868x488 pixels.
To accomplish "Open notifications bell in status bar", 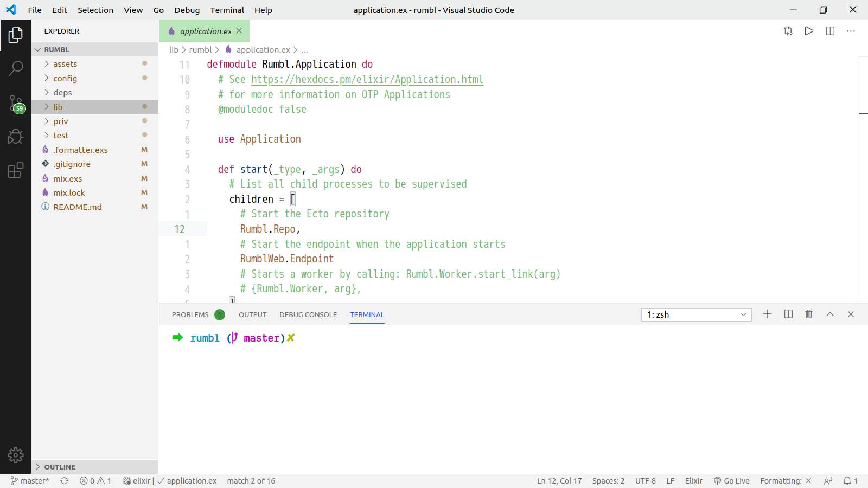I will click(x=851, y=481).
